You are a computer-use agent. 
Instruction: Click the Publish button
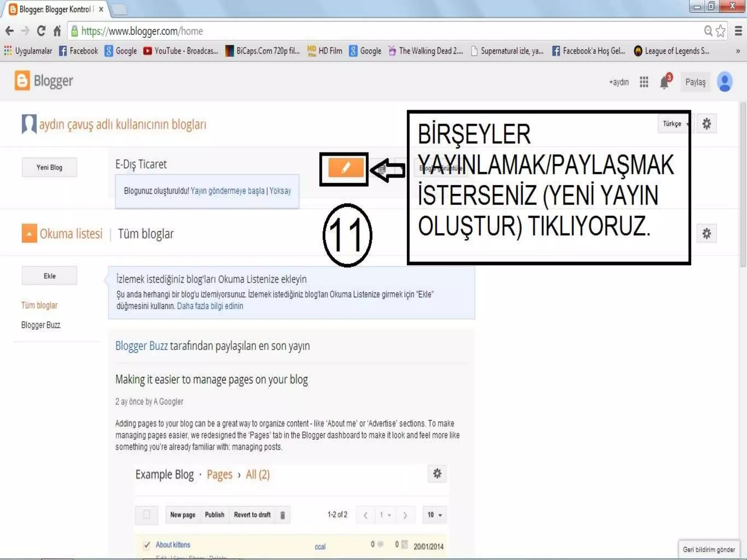[x=214, y=515]
